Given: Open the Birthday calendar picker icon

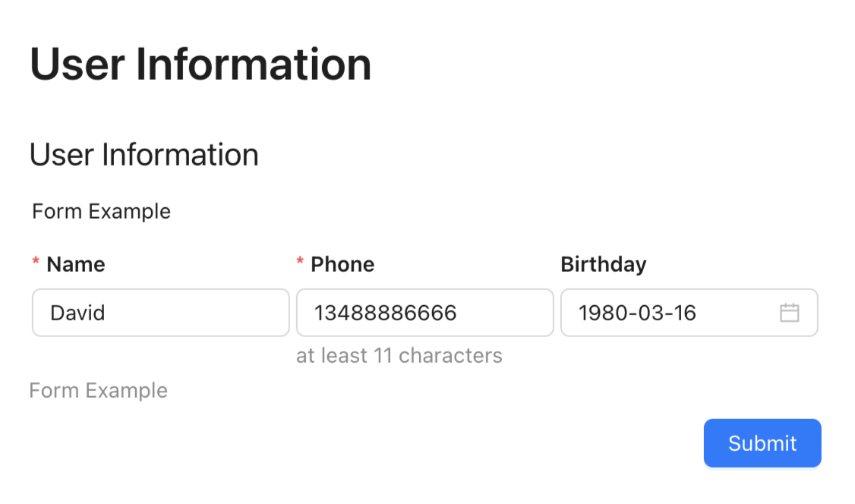Looking at the screenshot, I should pos(790,313).
